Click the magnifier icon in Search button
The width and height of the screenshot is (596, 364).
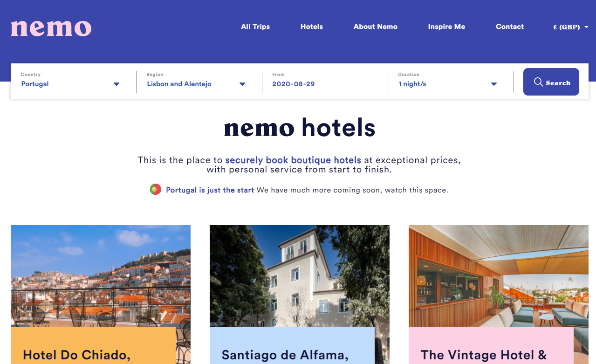[538, 82]
